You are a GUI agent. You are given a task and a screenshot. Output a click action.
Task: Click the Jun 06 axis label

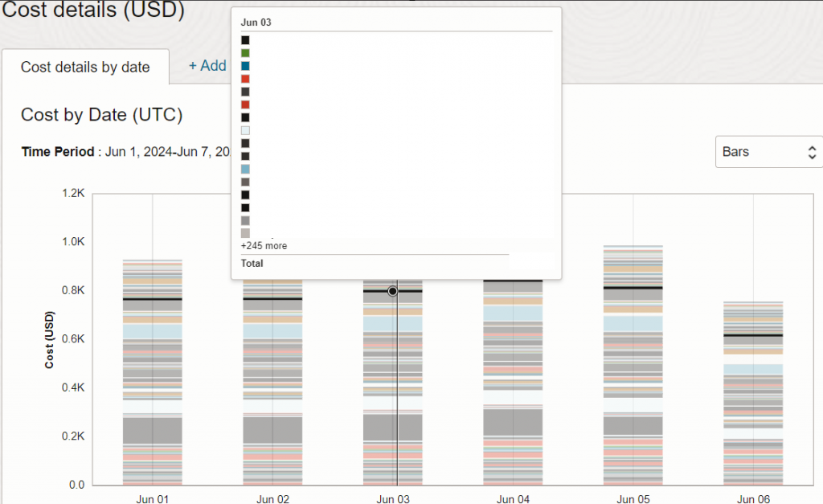click(753, 499)
